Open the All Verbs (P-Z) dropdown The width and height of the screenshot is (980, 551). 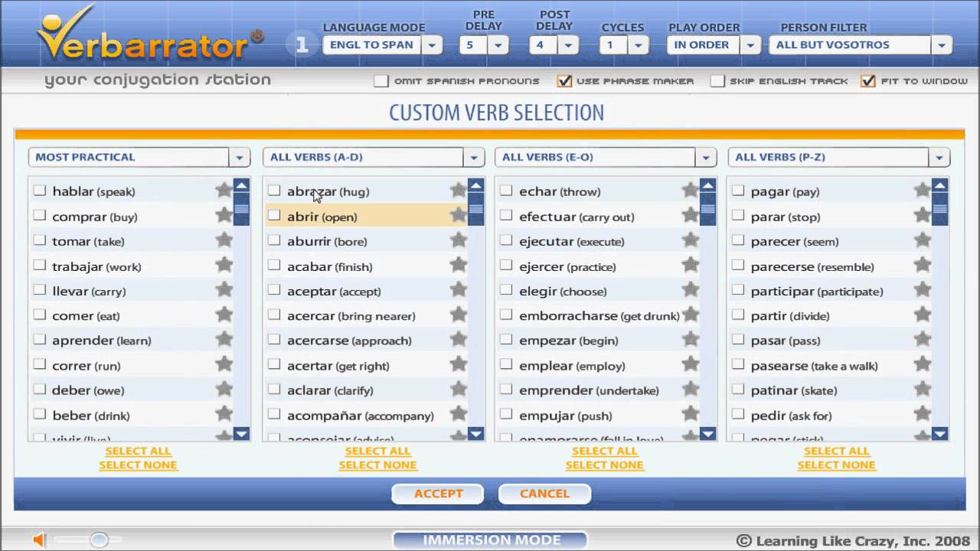pos(939,157)
